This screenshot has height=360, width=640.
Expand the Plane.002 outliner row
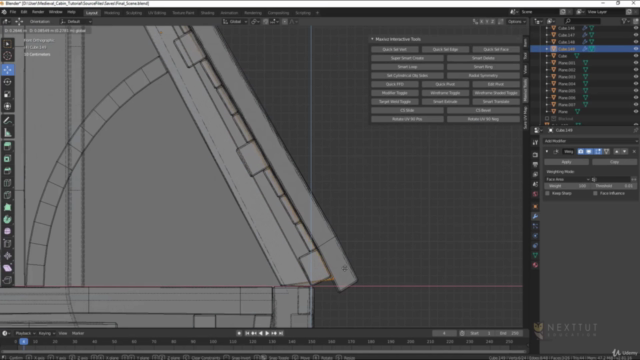click(x=547, y=70)
